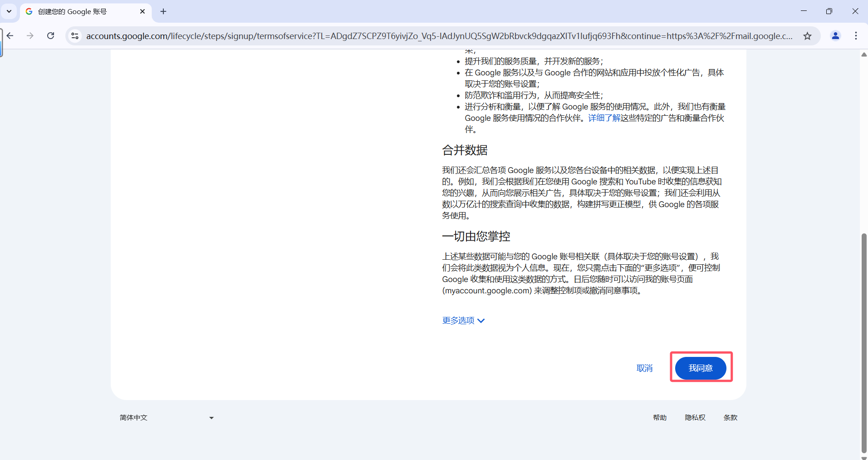Click the 合并数据 heading
The image size is (868, 460).
point(465,150)
